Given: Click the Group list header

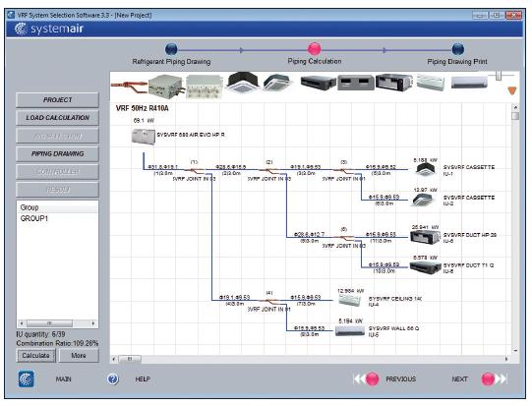Looking at the screenshot, I should [x=57, y=207].
